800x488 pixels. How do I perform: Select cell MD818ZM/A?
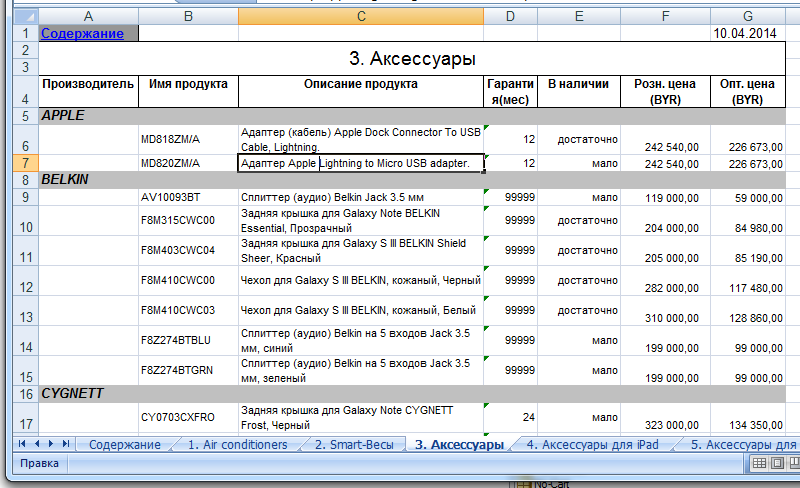click(188, 139)
